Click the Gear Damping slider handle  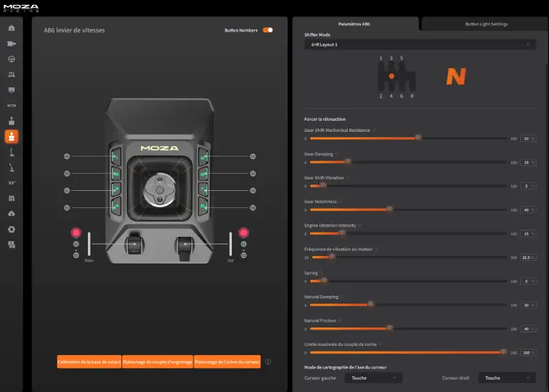click(x=347, y=162)
